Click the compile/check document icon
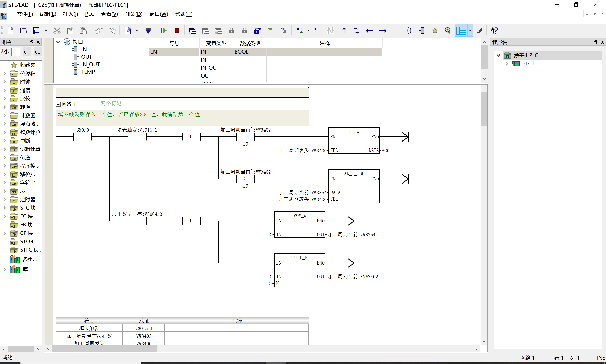The height and width of the screenshot is (364, 606). coord(128,31)
